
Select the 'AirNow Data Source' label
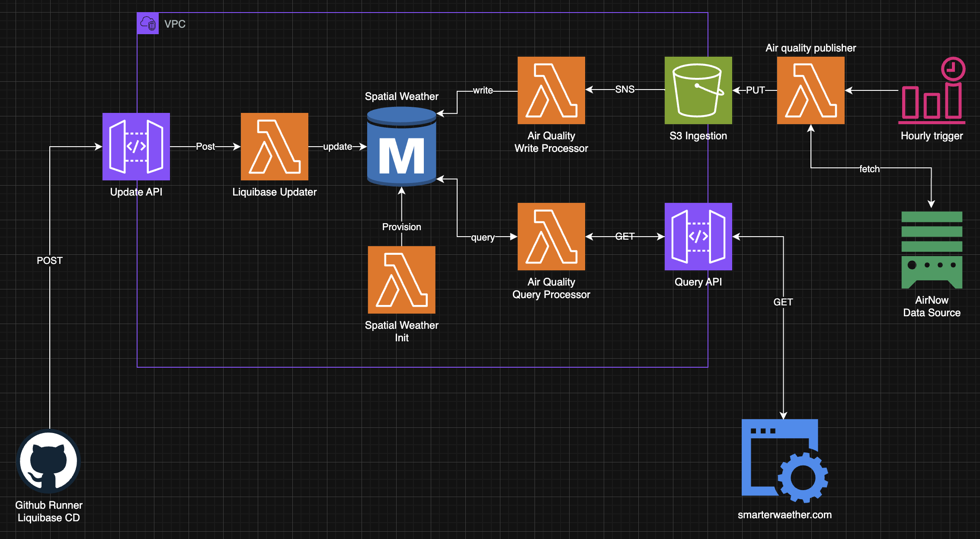coord(932,306)
